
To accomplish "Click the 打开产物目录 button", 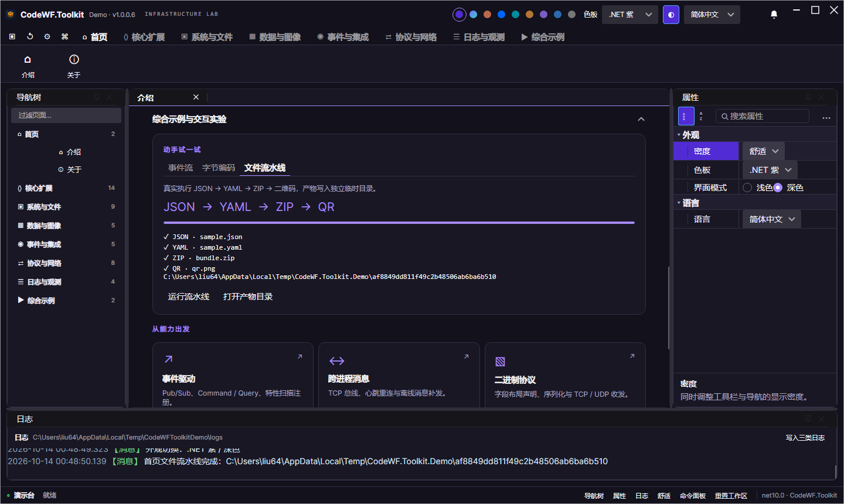I will click(248, 297).
